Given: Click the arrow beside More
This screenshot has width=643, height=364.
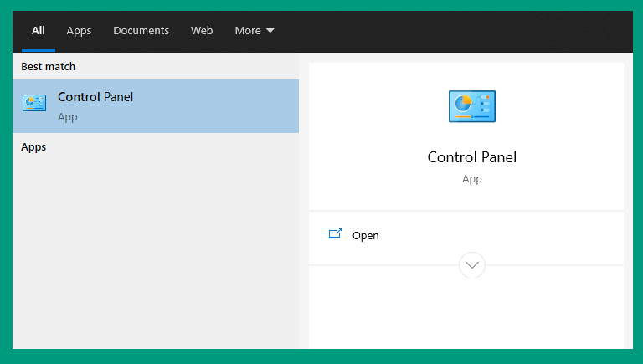Looking at the screenshot, I should (270, 31).
